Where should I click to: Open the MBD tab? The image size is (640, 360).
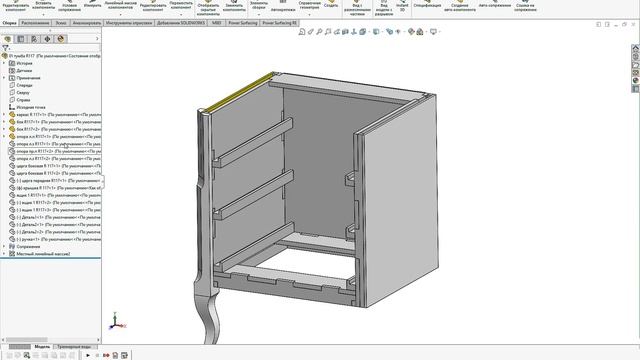pyautogui.click(x=216, y=23)
